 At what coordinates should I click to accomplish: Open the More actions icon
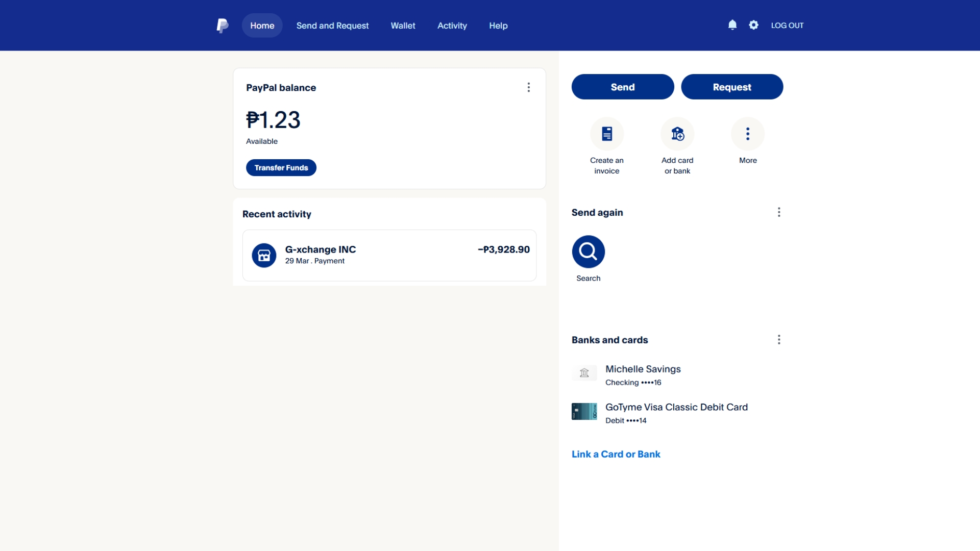pos(748,134)
